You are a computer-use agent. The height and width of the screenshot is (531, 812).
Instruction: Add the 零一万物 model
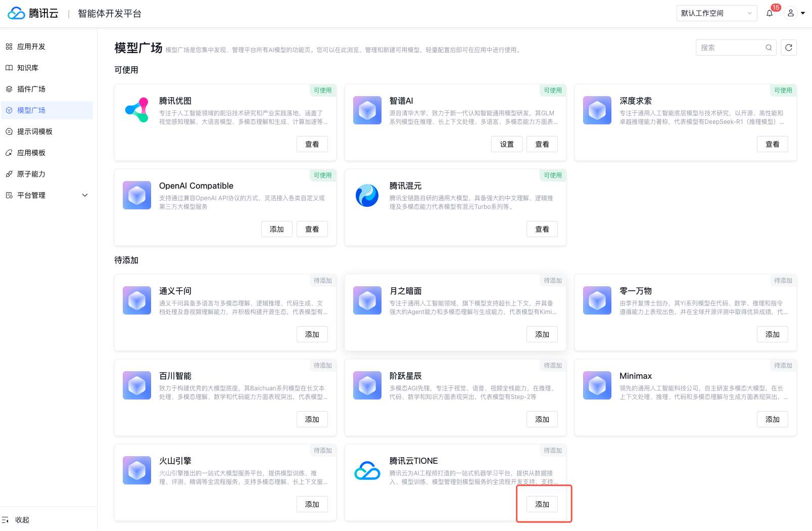click(773, 334)
